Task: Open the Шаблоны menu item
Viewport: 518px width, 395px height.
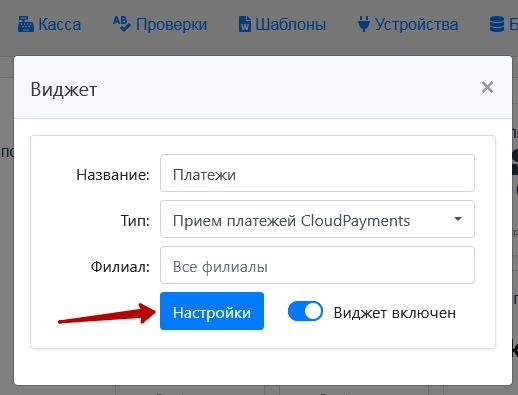Action: (x=282, y=25)
